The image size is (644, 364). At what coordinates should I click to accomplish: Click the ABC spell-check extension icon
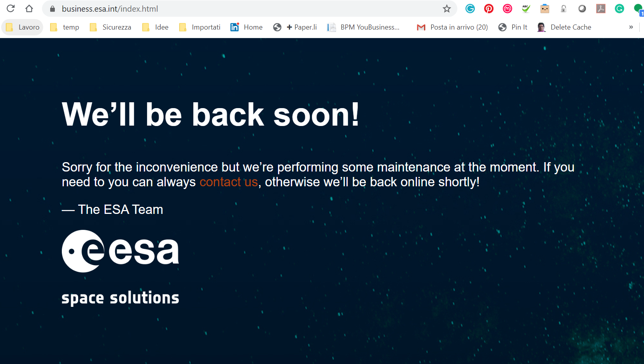[x=526, y=9]
